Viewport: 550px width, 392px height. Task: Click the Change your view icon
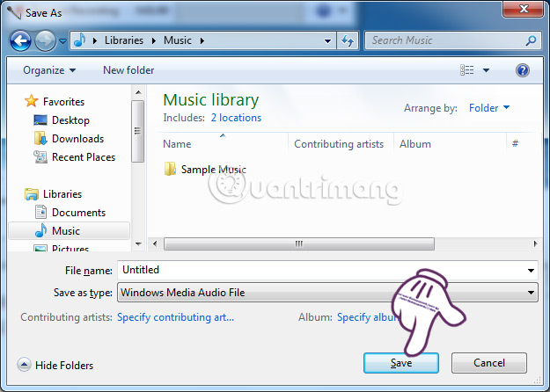(x=467, y=70)
